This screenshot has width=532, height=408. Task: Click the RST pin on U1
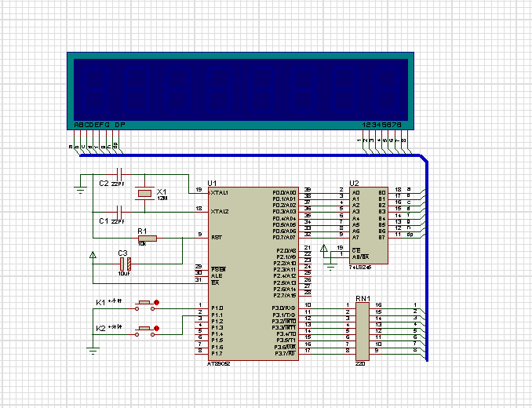(199, 236)
